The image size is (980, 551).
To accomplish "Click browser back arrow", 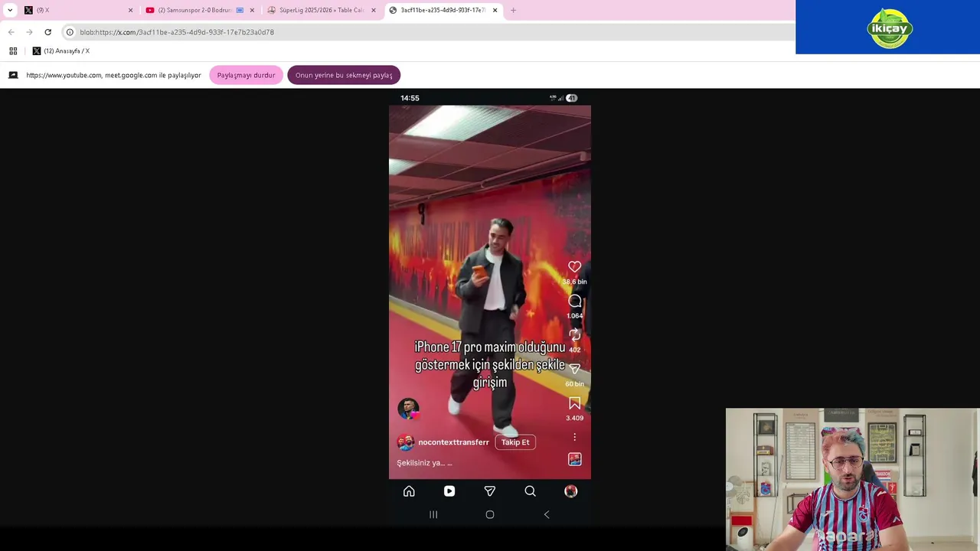I will [11, 32].
